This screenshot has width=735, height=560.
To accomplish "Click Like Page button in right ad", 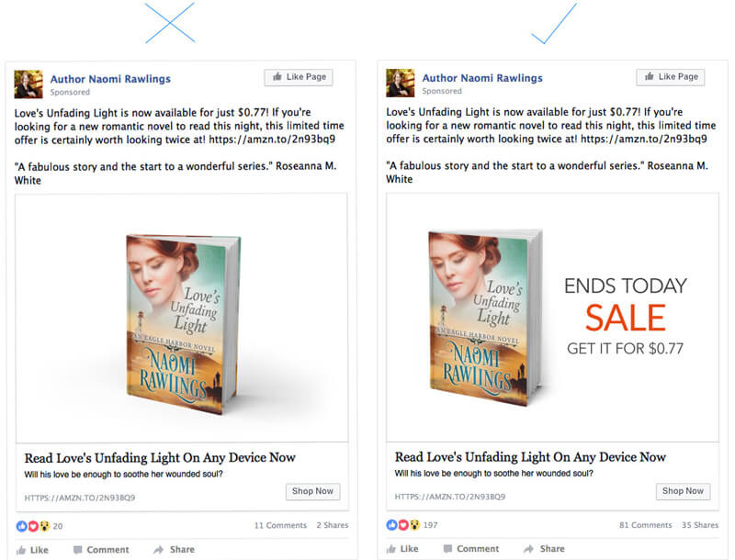I will (671, 77).
